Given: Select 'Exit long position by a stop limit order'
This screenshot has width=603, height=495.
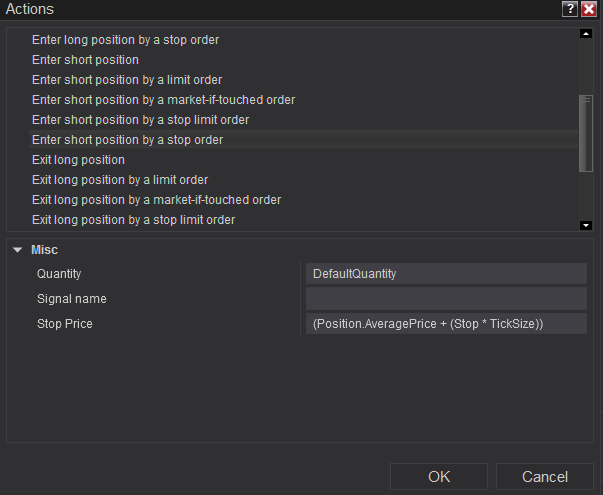Looking at the screenshot, I should 133,220.
